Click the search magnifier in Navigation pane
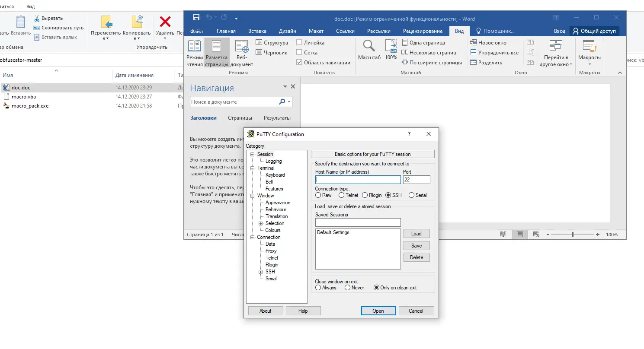This screenshot has width=644, height=349. point(282,102)
